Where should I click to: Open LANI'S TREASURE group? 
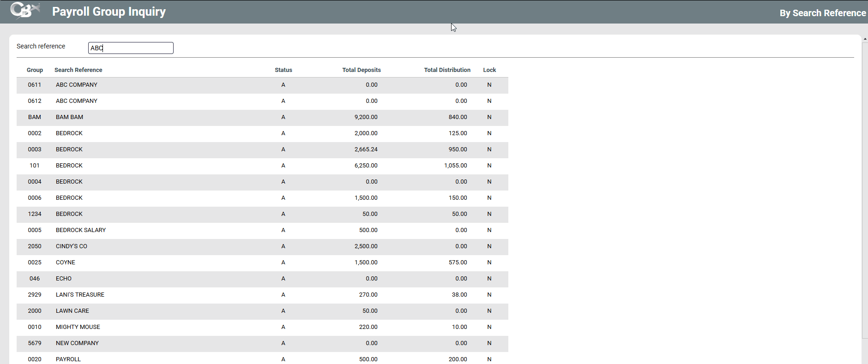coord(80,295)
